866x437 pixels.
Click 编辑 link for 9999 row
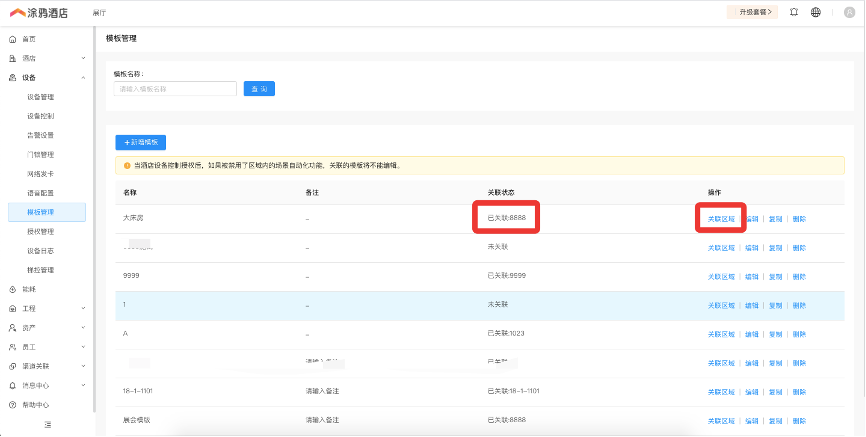pos(752,277)
